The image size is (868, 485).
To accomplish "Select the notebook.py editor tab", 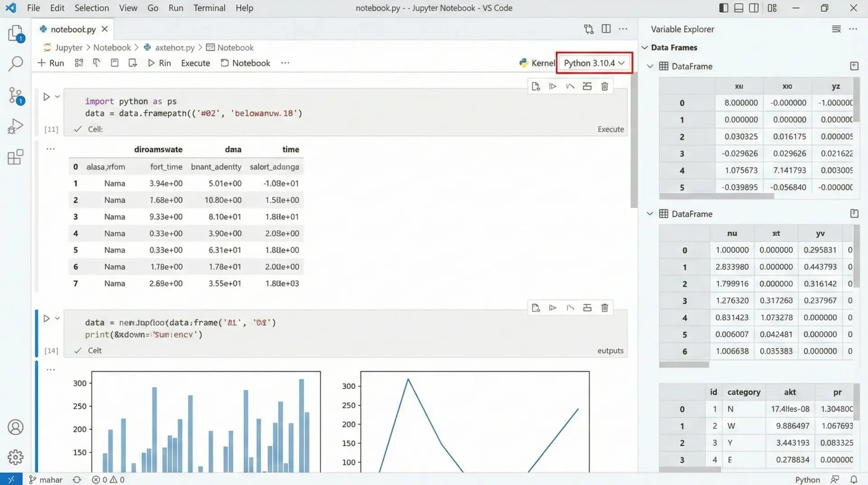I will click(73, 29).
